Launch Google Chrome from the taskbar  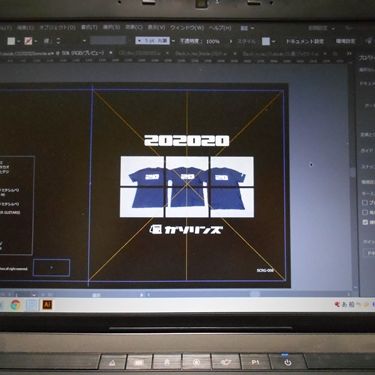point(15,305)
